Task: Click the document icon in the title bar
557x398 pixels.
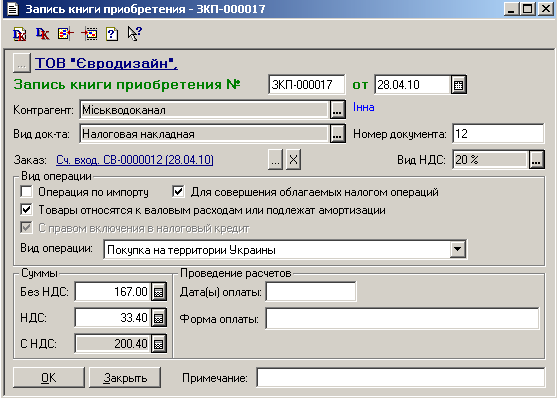Action: pos(13,9)
